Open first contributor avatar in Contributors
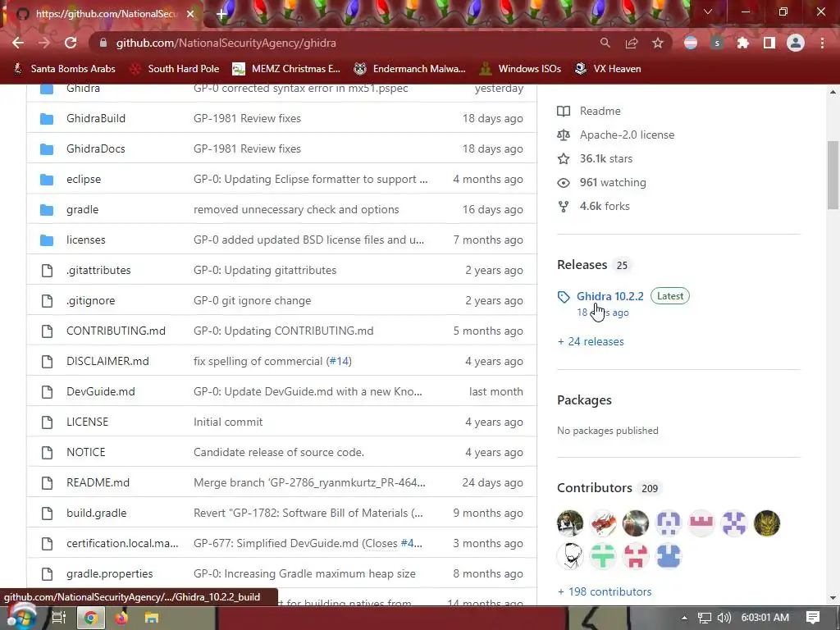Screen dimensions: 840x630 click(x=570, y=523)
